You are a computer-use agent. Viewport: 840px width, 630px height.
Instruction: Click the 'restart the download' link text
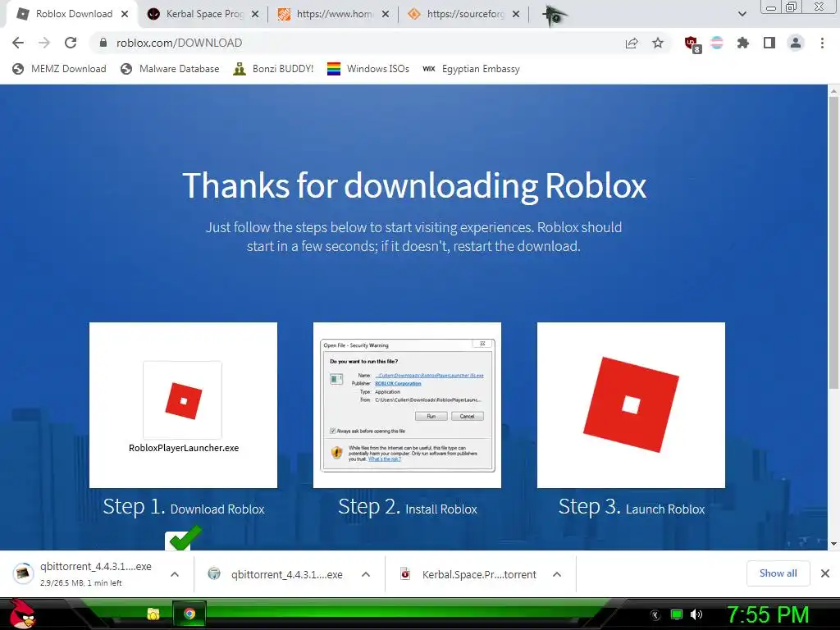tap(517, 246)
